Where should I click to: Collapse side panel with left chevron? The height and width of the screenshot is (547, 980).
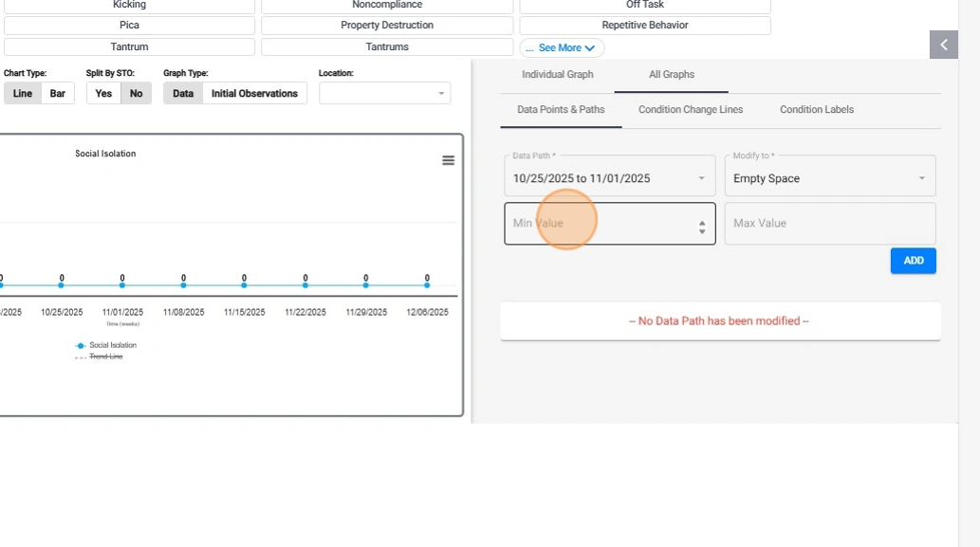(x=944, y=45)
